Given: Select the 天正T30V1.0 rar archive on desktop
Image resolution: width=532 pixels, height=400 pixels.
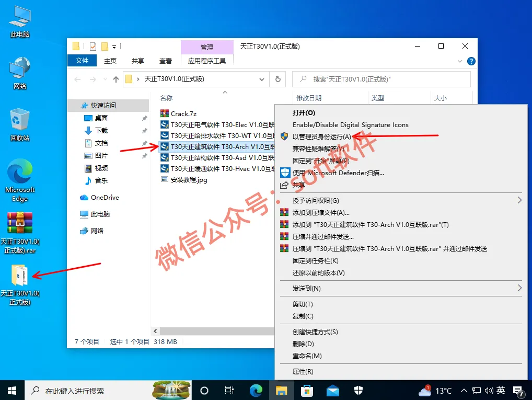Looking at the screenshot, I should coord(20,233).
